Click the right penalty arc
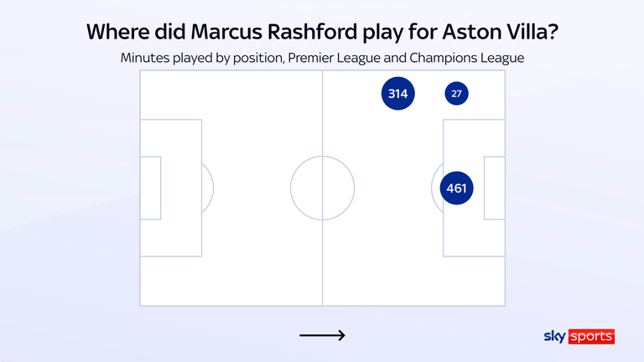The width and height of the screenshot is (644, 362). [437, 188]
